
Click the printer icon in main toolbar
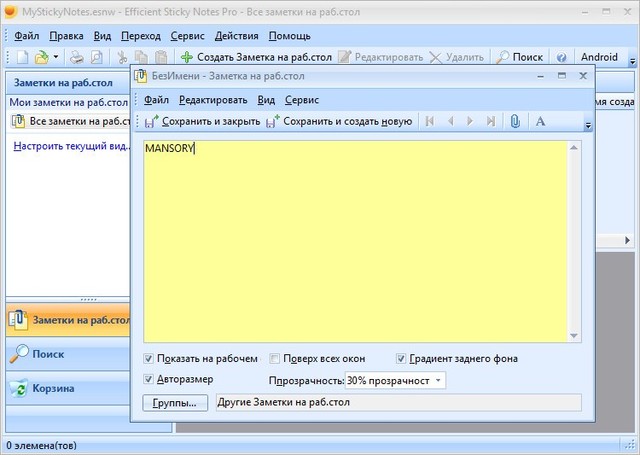[76, 57]
